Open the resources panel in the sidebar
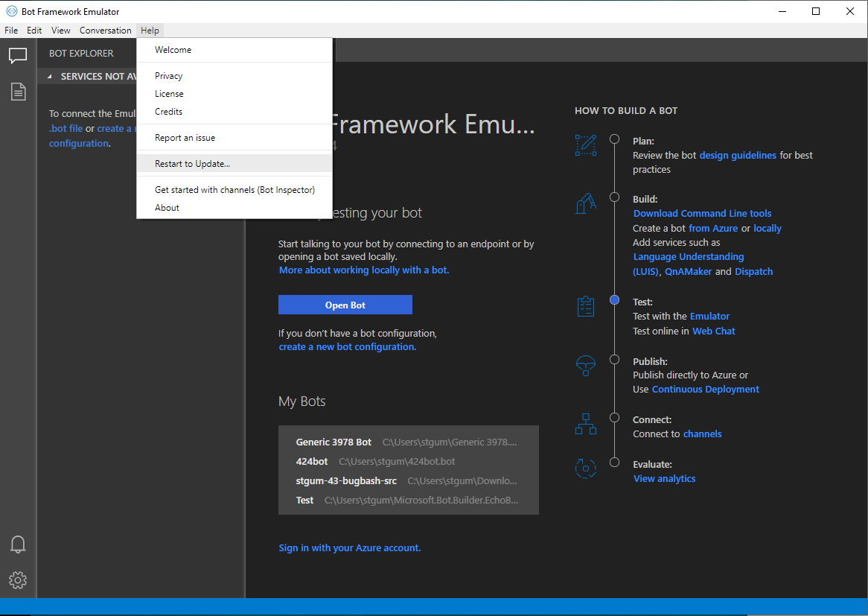 coord(17,91)
